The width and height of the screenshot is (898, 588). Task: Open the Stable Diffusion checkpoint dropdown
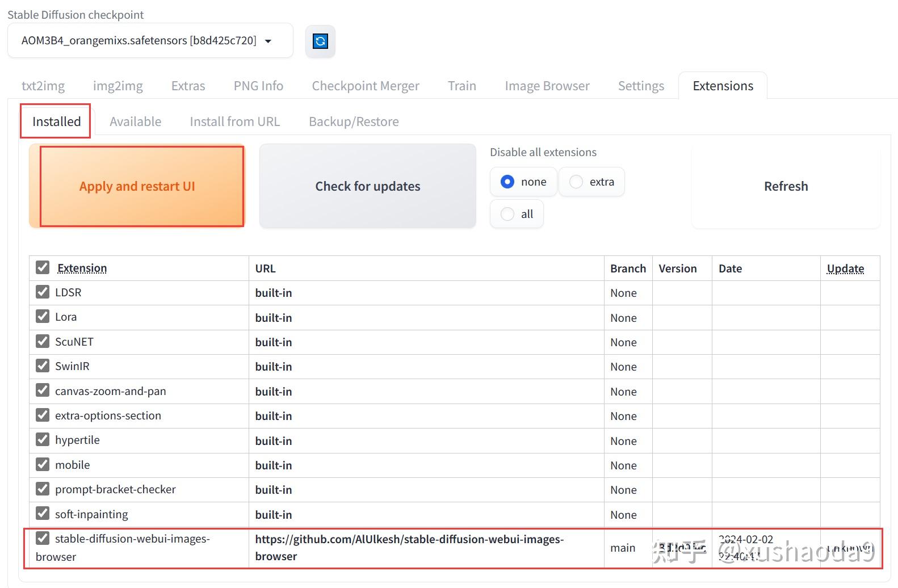click(x=150, y=41)
